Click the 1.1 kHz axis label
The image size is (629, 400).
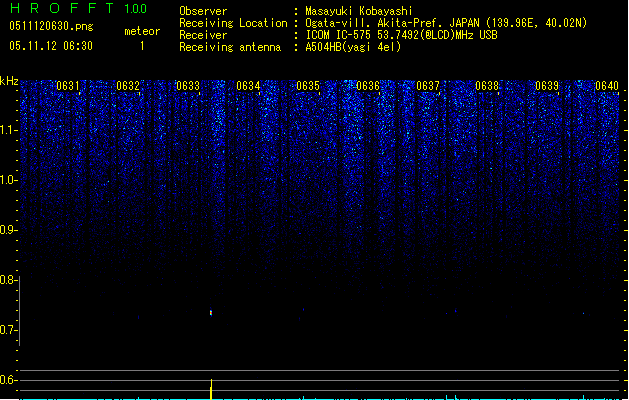8,130
